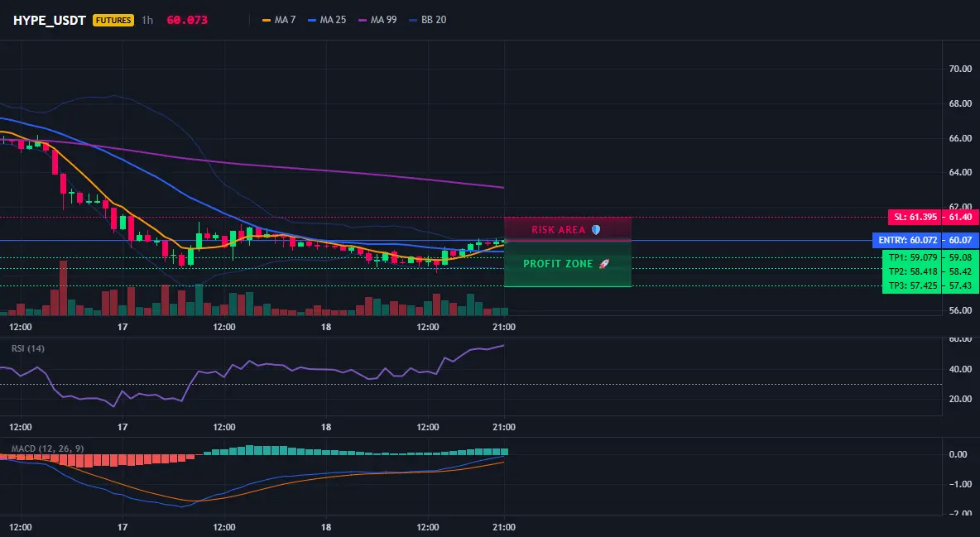The width and height of the screenshot is (980, 537).
Task: Click the HYPE_USDT symbol name
Action: tap(50, 20)
